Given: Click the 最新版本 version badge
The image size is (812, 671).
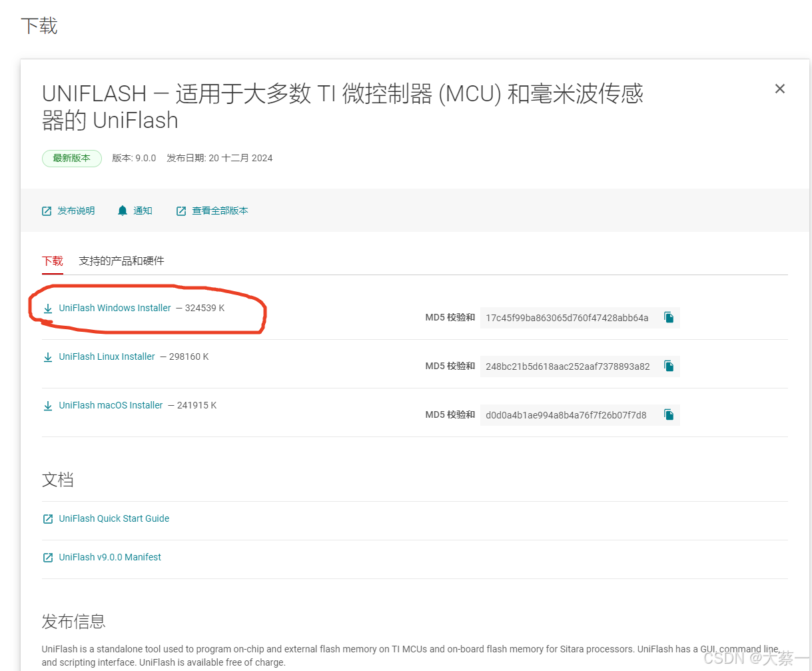Looking at the screenshot, I should [x=71, y=158].
